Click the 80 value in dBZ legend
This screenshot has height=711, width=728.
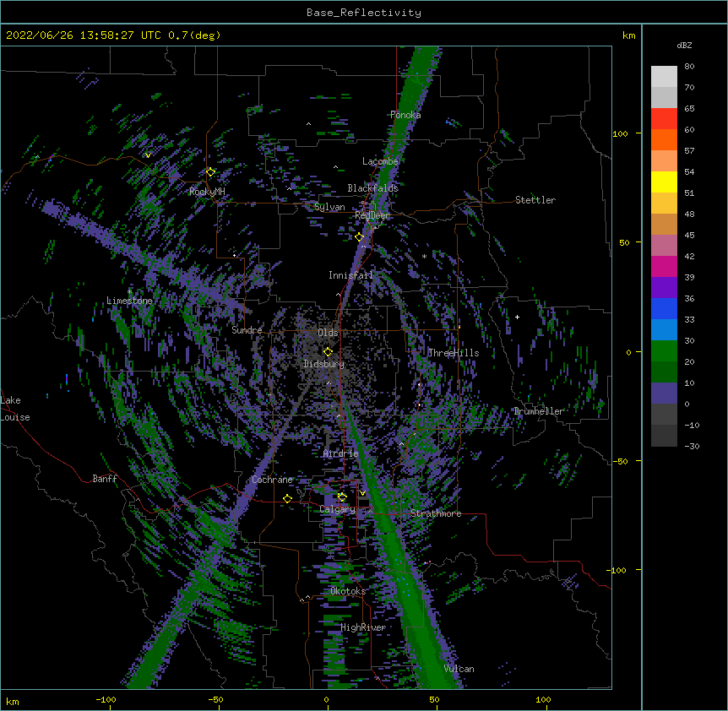[x=689, y=67]
